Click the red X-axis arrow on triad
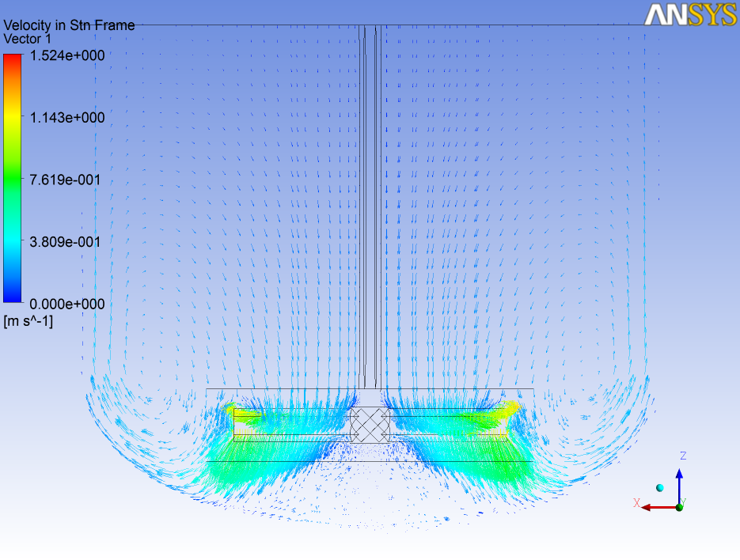 (x=654, y=507)
